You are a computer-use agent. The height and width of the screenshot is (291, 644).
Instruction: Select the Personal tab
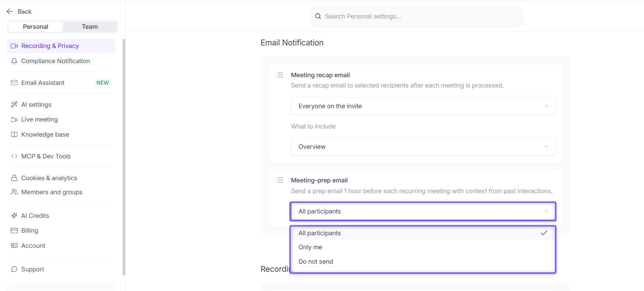[x=35, y=27]
